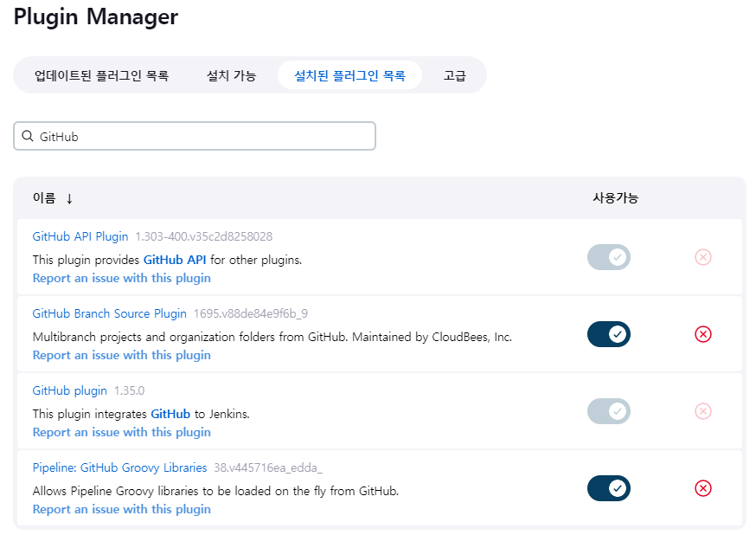Select 설치된 플러그인 목록 tab
Screen dimensions: 756x535
350,75
